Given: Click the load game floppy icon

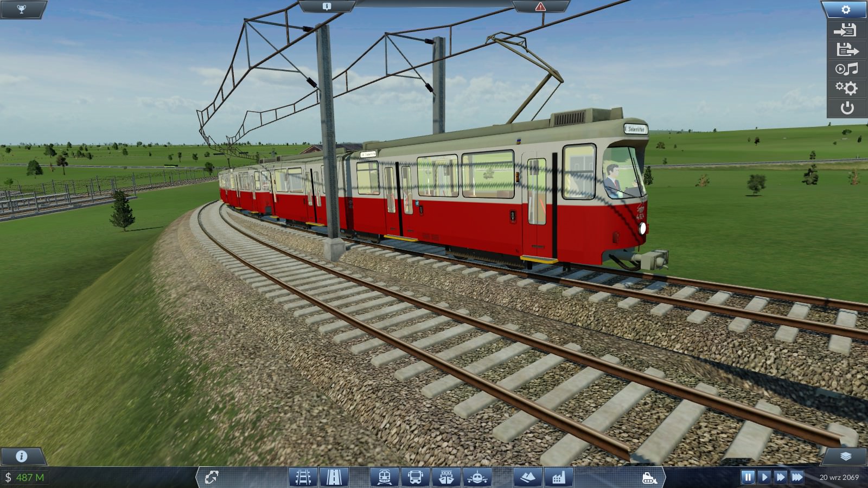Looking at the screenshot, I should pos(846,50).
